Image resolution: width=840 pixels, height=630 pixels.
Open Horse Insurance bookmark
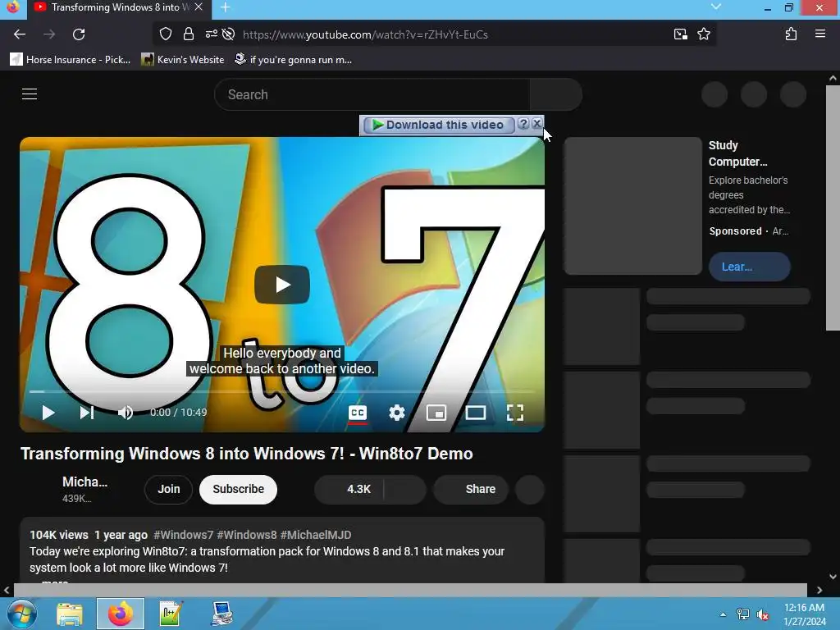[71, 59]
